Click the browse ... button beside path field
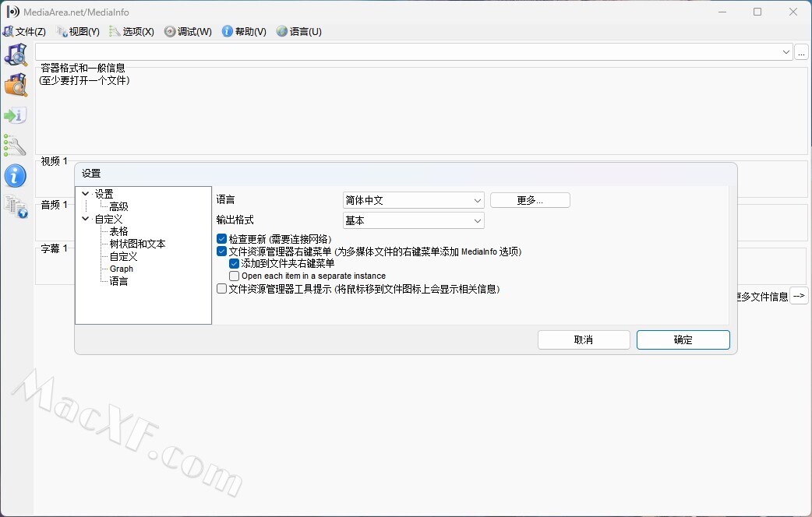The width and height of the screenshot is (812, 517). [x=801, y=51]
